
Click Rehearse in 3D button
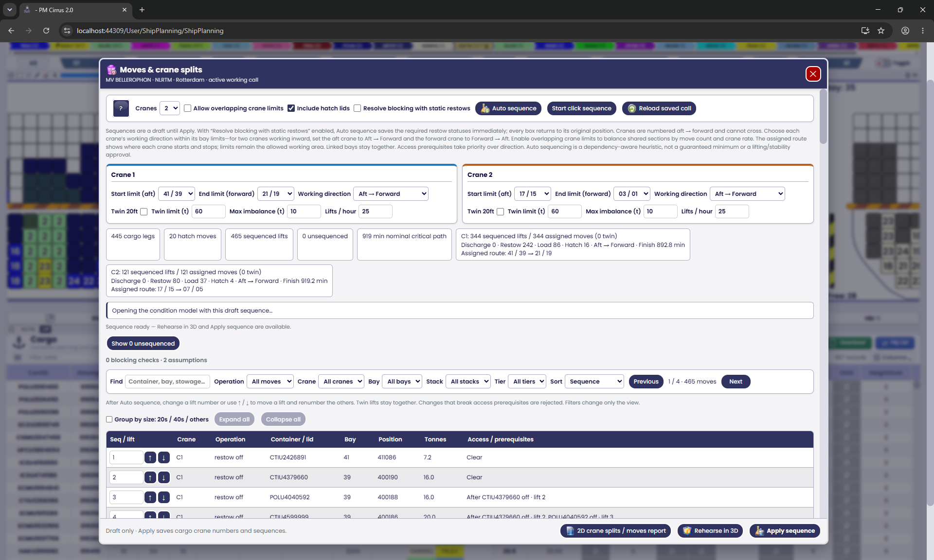pos(710,531)
